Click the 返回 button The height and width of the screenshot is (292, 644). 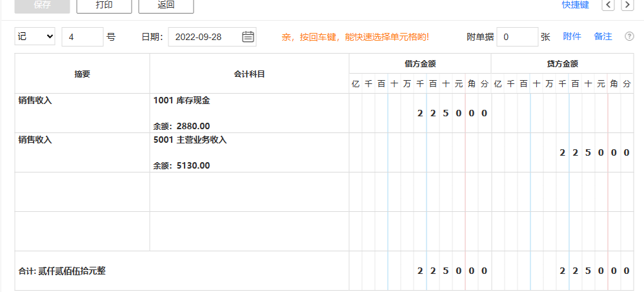coord(166,5)
